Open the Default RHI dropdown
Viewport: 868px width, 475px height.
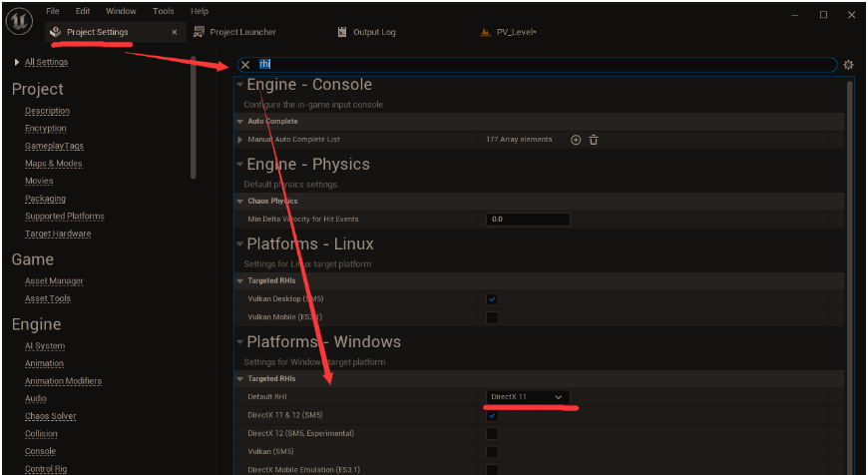(x=527, y=397)
